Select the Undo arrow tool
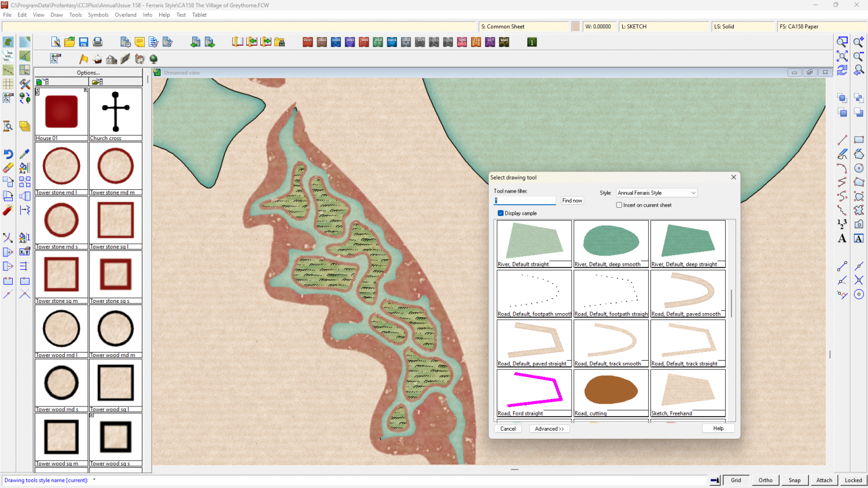The height and width of the screenshot is (488, 868). [8, 154]
